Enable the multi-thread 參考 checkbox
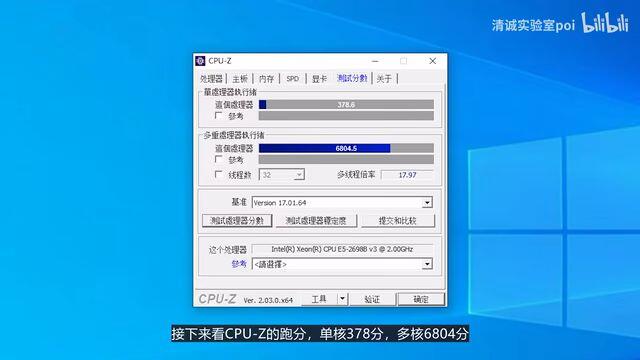 pyautogui.click(x=219, y=159)
